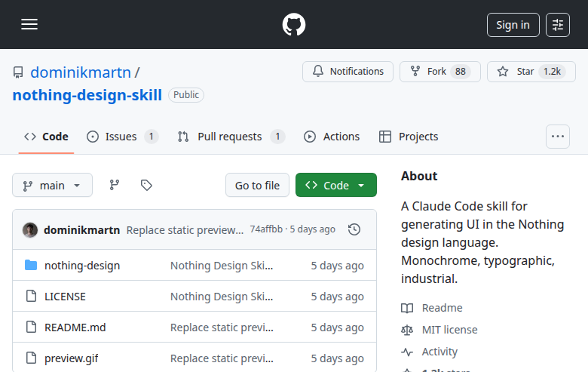Open LICENSE row commit message
Image resolution: width=588 pixels, height=372 pixels.
click(x=222, y=297)
